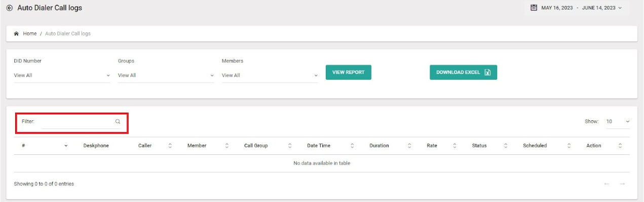Sort by Member column arrows
This screenshot has width=644, height=202.
(x=227, y=146)
